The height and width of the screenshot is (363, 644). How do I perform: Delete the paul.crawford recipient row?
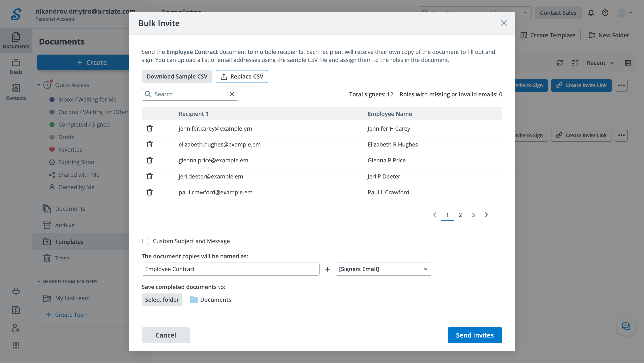[x=150, y=192]
